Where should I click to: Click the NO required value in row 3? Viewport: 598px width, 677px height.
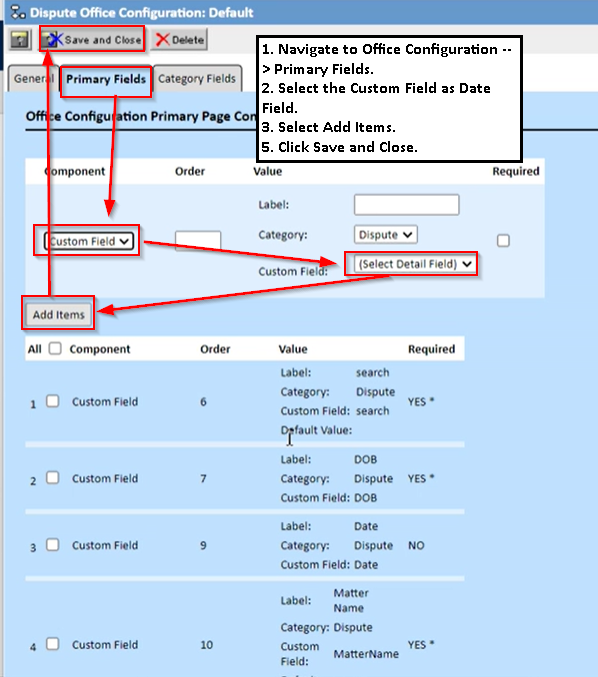(416, 545)
